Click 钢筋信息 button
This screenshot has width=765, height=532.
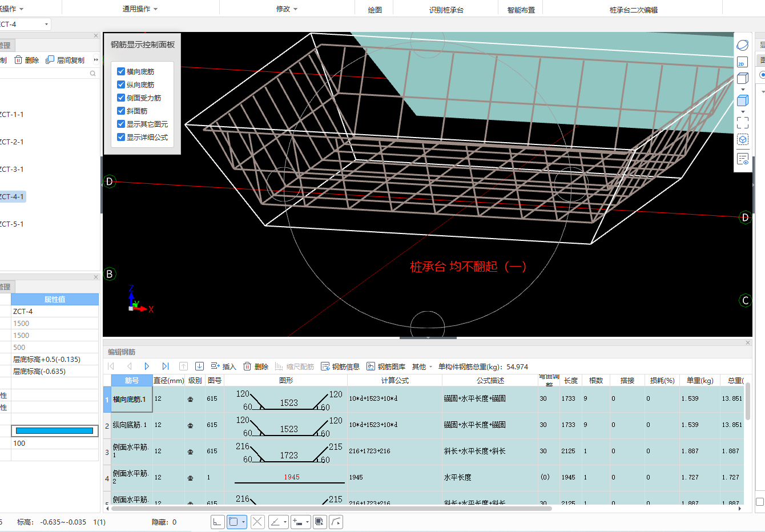click(340, 366)
